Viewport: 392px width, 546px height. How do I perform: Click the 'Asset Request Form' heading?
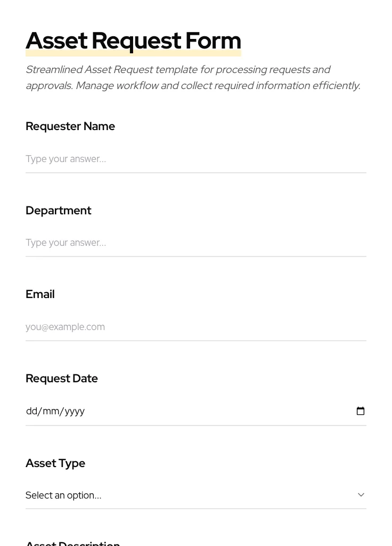tap(133, 41)
